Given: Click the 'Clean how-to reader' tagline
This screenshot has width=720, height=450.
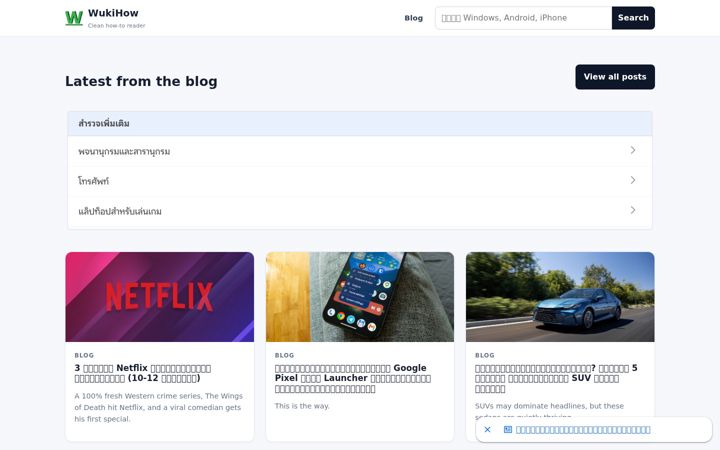Looking at the screenshot, I should tap(116, 26).
